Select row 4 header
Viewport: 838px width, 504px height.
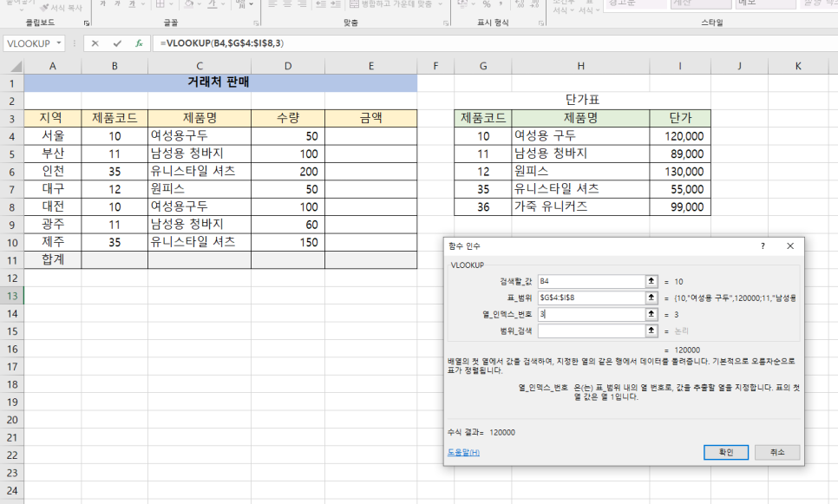[x=12, y=136]
